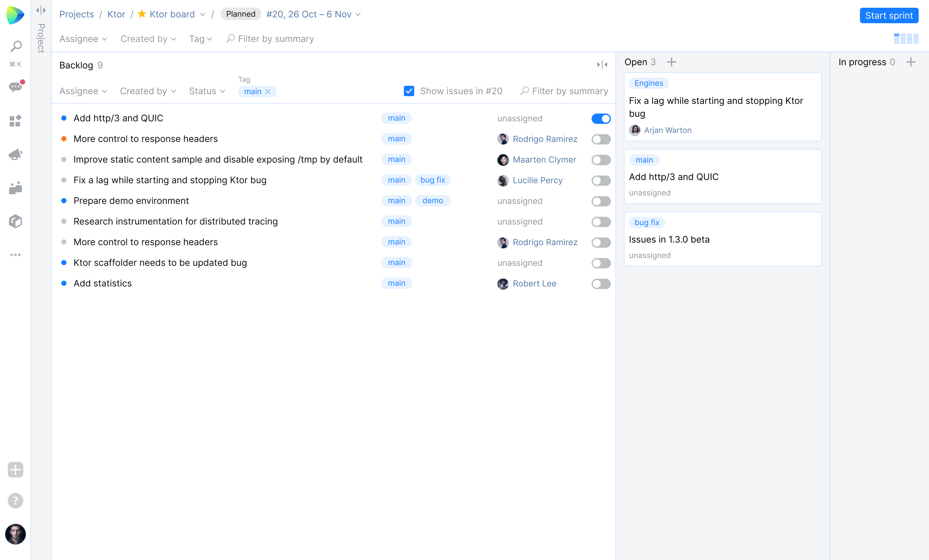The width and height of the screenshot is (929, 560).
Task: Enable the toggle on the orange-dot response headers row
Action: point(601,139)
